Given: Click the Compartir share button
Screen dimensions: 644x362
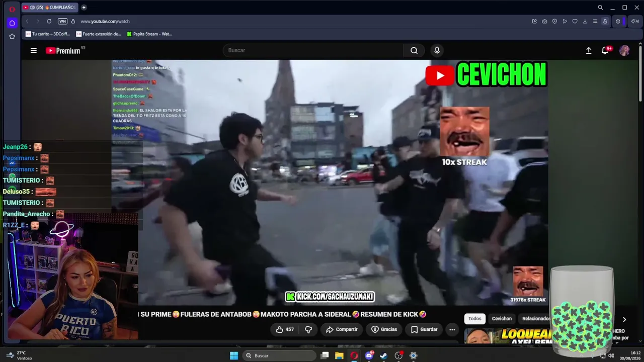Looking at the screenshot, I should point(342,329).
